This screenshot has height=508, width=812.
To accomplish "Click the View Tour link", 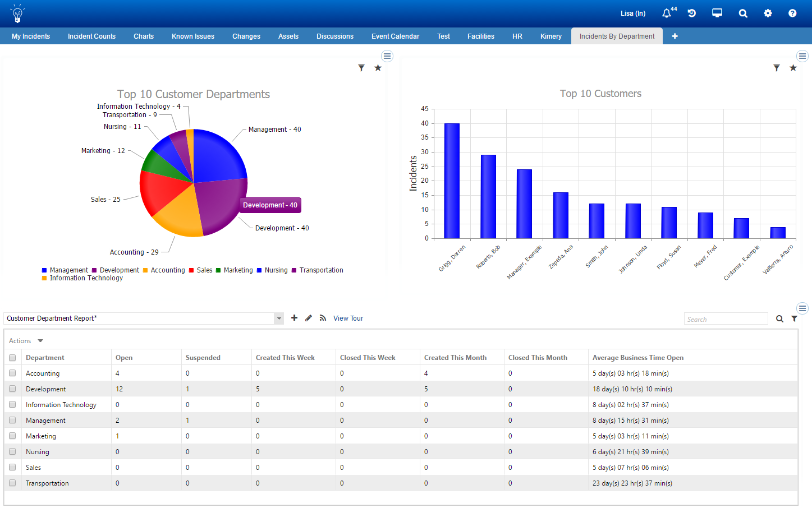I will 348,318.
